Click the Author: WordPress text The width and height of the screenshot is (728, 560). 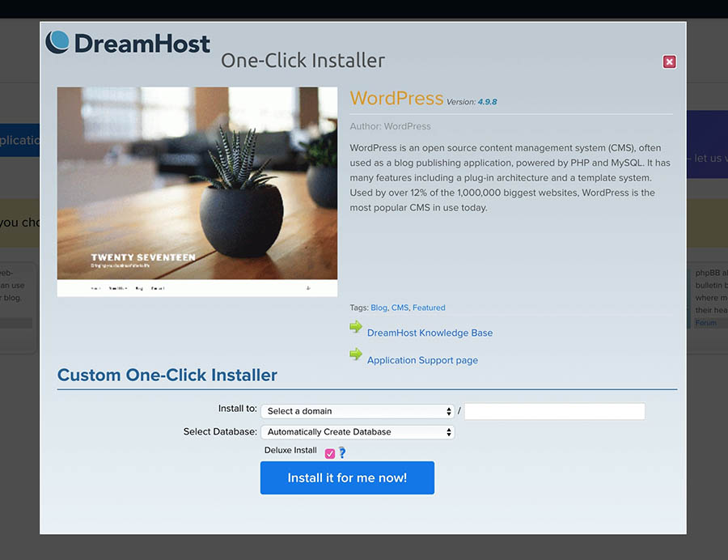(390, 126)
